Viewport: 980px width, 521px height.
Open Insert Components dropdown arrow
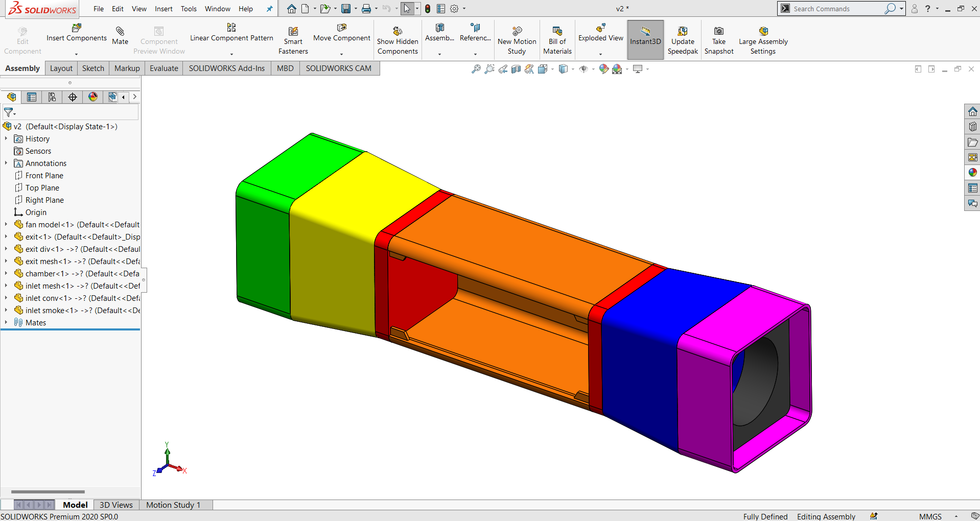coord(76,54)
